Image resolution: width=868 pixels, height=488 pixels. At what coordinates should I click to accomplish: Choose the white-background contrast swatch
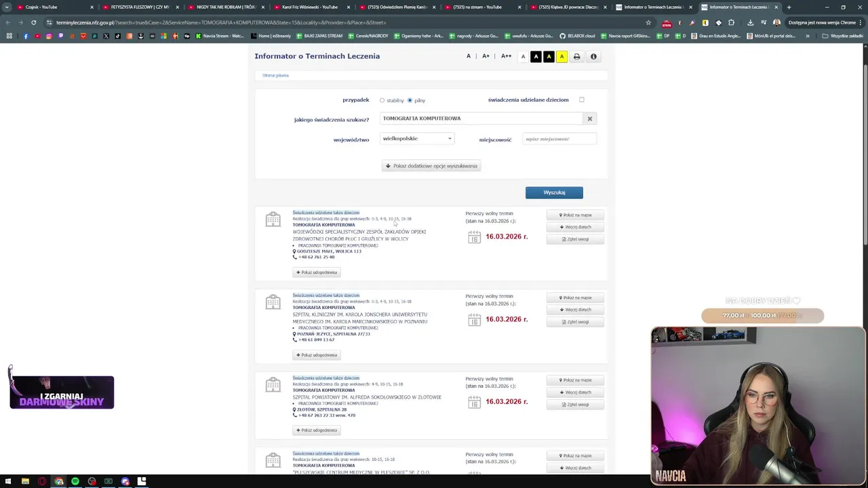tap(523, 57)
